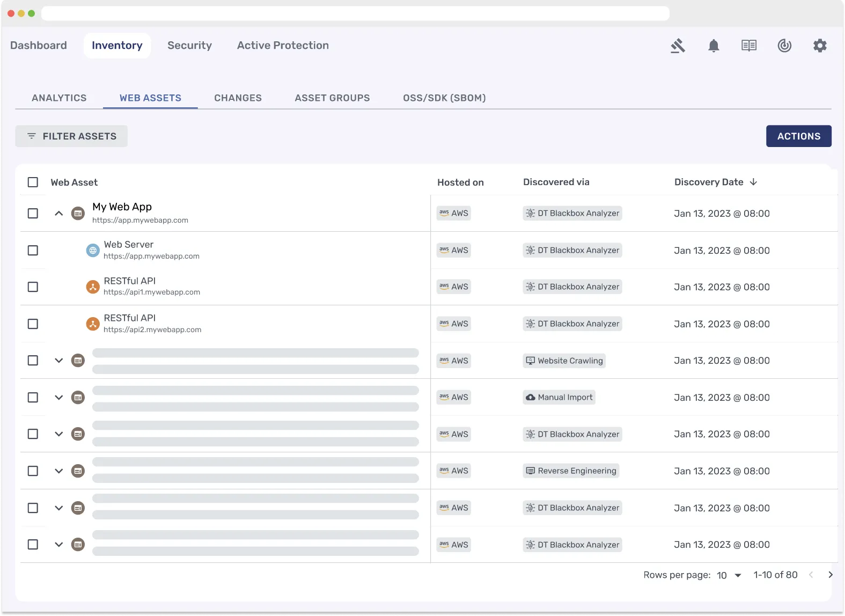
Task: Check the api2.mywebapp.com row checkbox
Action: [x=33, y=324]
